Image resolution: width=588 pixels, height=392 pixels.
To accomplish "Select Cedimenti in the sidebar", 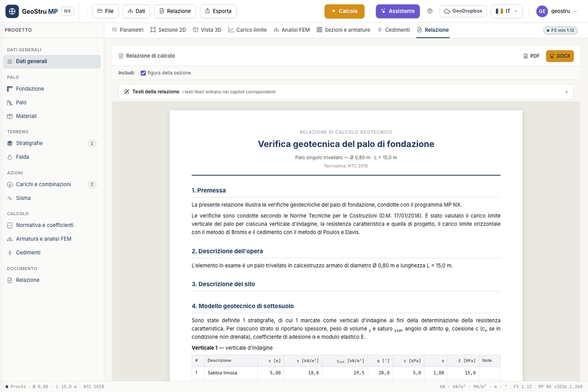I will (52, 253).
